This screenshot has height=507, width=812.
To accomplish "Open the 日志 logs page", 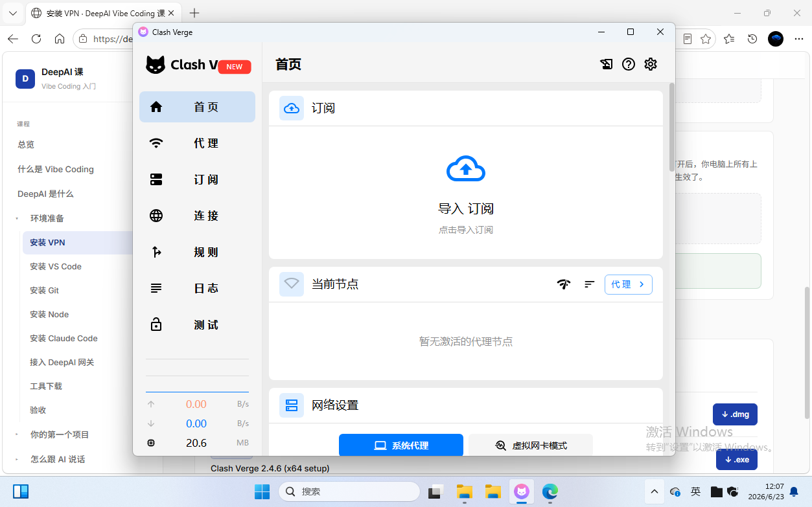I will coord(197,288).
